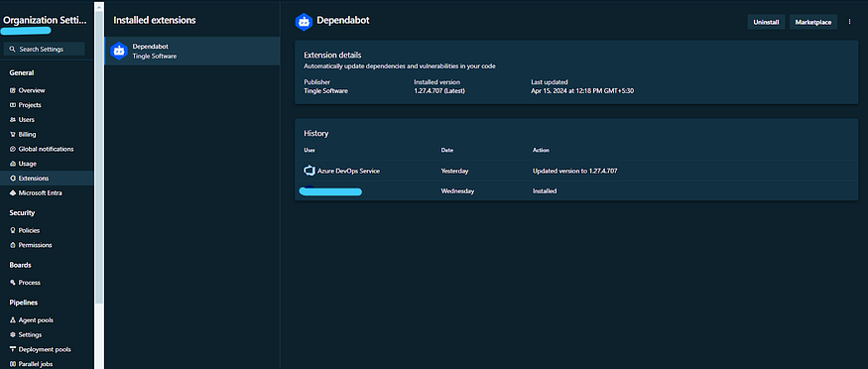The width and height of the screenshot is (868, 369).
Task: Select the Extensions menu item
Action: pyautogui.click(x=47, y=179)
